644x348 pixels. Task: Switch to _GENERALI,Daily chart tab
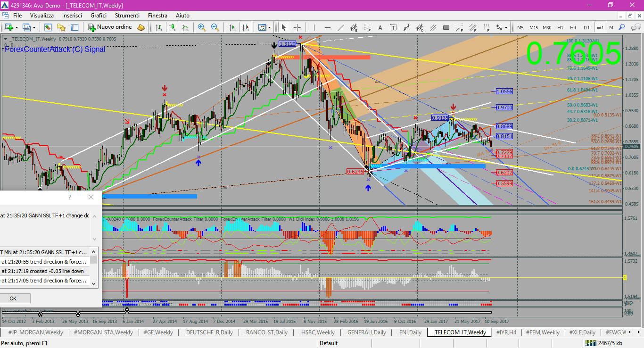365,332
